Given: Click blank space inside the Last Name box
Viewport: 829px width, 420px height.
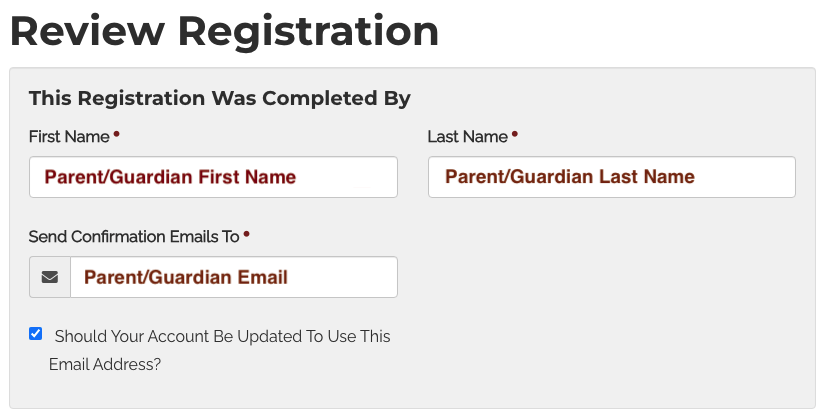Looking at the screenshot, I should tap(745, 177).
